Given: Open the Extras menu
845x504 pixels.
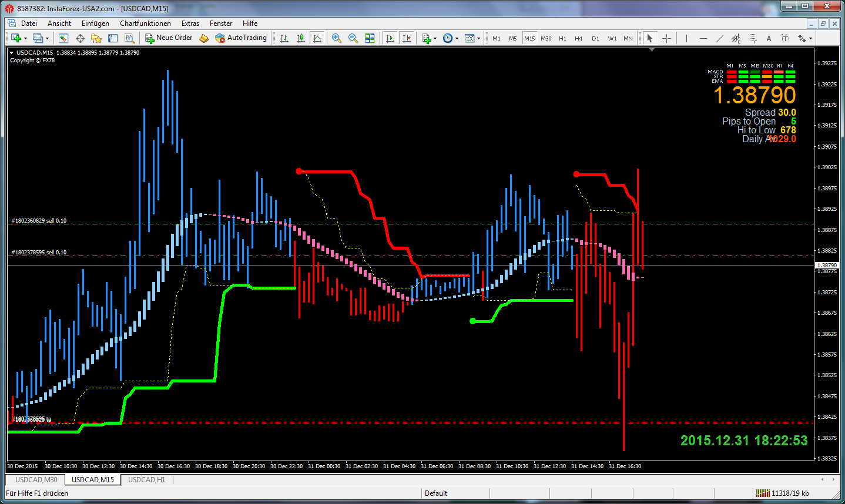Looking at the screenshot, I should coord(190,23).
